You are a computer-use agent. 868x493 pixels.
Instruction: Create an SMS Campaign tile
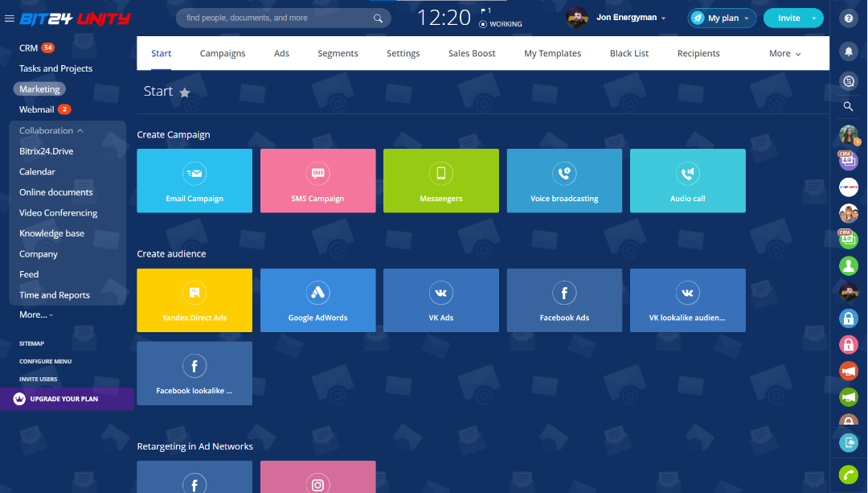[x=317, y=181]
